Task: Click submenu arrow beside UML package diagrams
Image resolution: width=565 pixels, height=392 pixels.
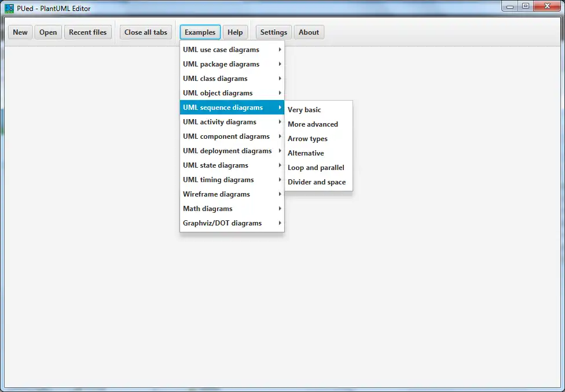Action: 280,64
